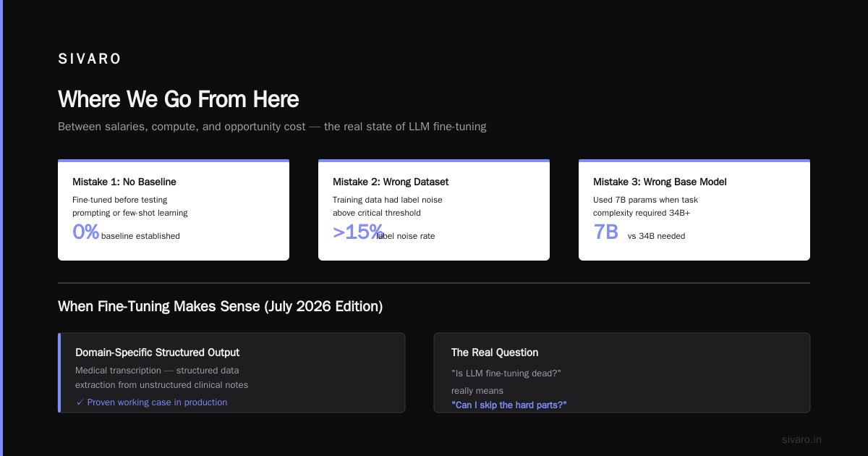
Task: Click the 0% baseline statistic
Action: [x=85, y=232]
